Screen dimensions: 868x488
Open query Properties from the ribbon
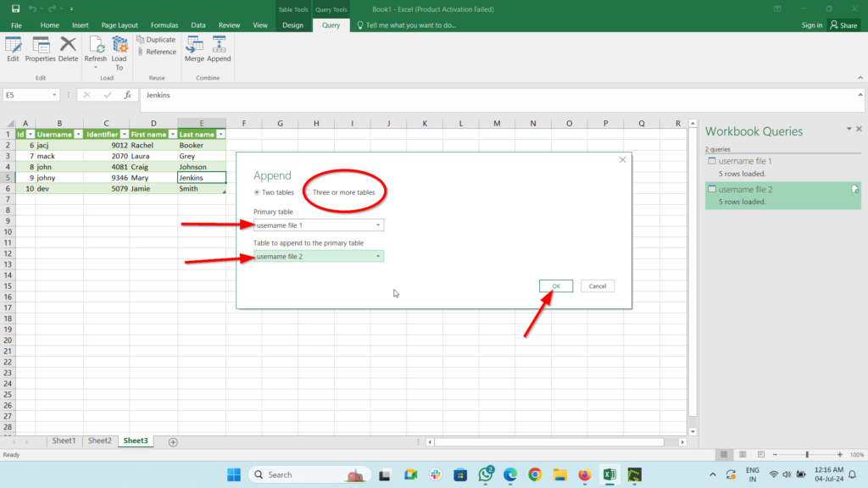click(x=41, y=49)
